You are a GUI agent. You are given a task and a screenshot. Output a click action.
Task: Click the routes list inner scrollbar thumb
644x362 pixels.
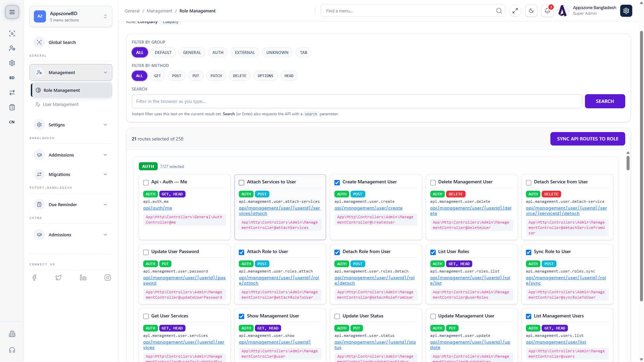[628, 163]
